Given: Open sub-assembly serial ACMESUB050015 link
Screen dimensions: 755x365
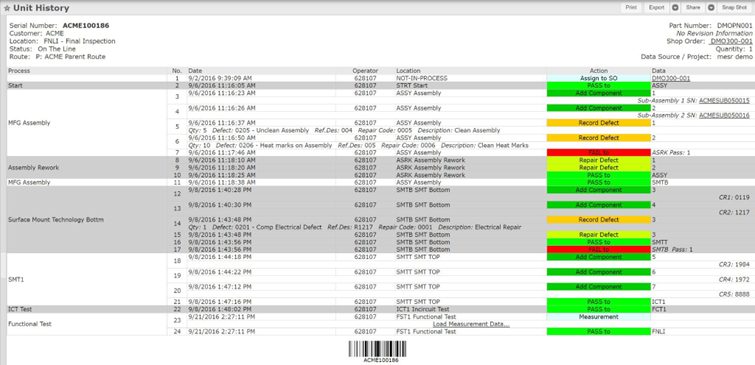Looking at the screenshot, I should pyautogui.click(x=724, y=101).
